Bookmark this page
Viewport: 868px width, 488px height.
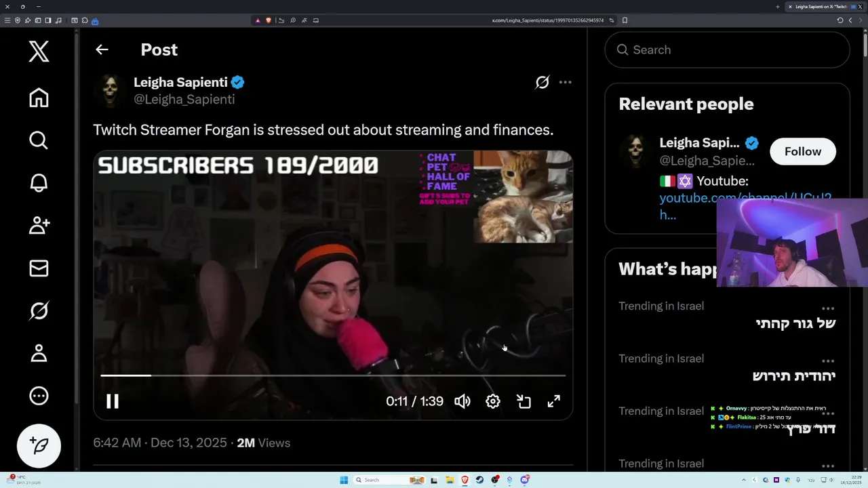[625, 20]
